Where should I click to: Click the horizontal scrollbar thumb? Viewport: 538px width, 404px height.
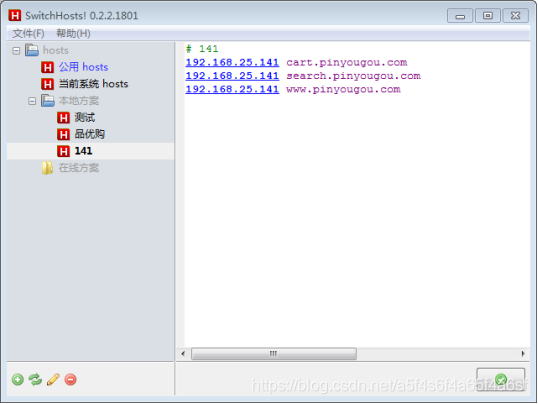pos(274,354)
